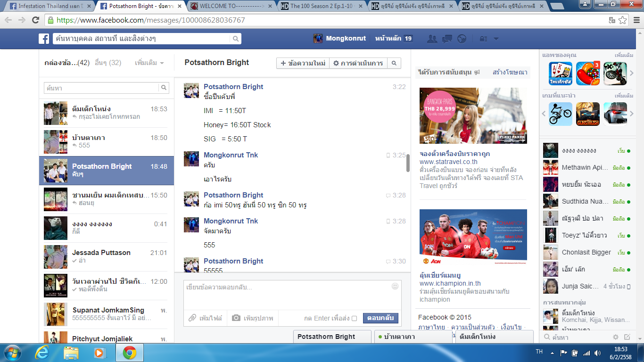Open the messages icon in top bar

447,39
